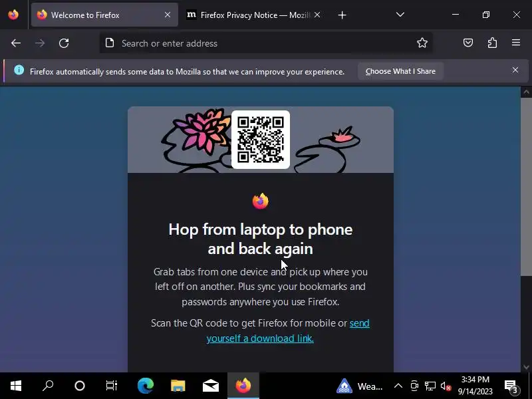Bookmark this page with the star icon
The image size is (532, 399).
tap(422, 43)
